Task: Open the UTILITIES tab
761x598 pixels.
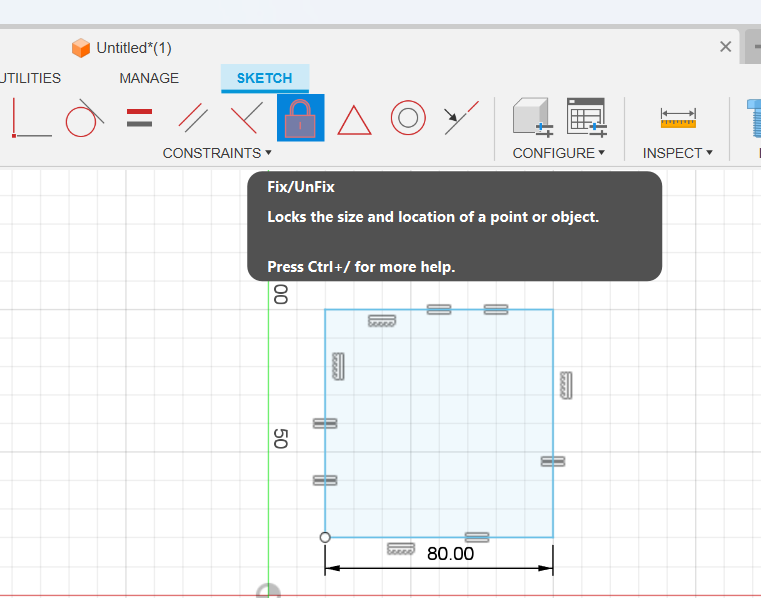Action: pos(30,78)
